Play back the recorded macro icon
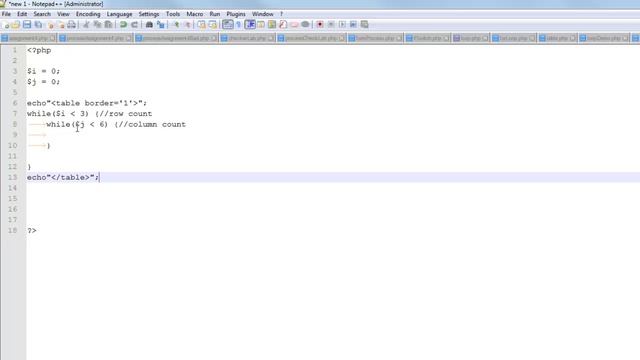640x360 pixels. tap(342, 25)
